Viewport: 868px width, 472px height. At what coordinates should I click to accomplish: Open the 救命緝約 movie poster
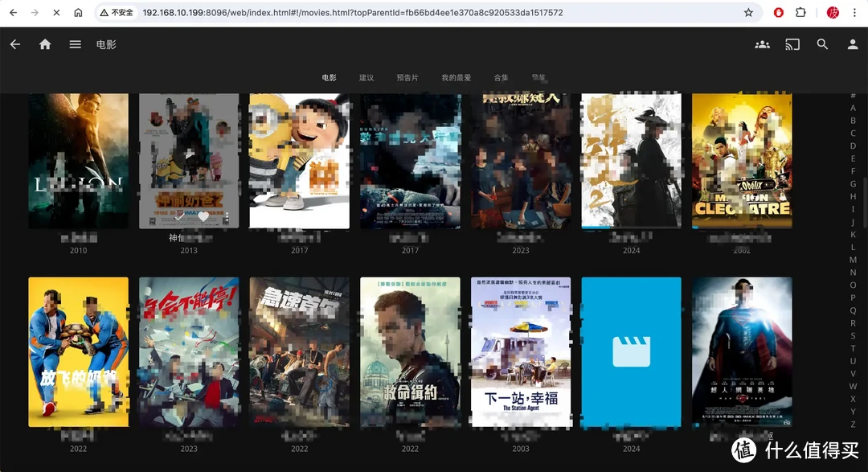click(410, 351)
